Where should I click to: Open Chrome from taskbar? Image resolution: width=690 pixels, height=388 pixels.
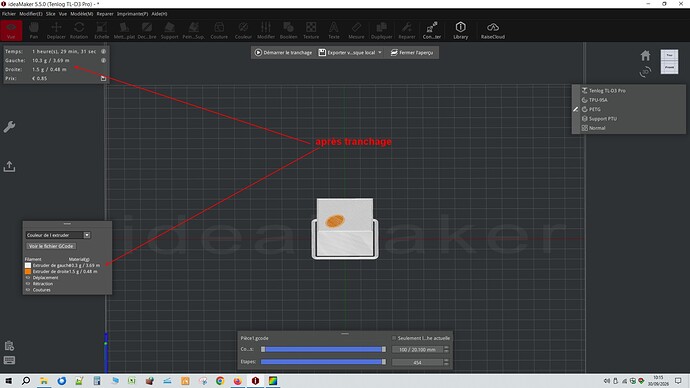pos(220,381)
